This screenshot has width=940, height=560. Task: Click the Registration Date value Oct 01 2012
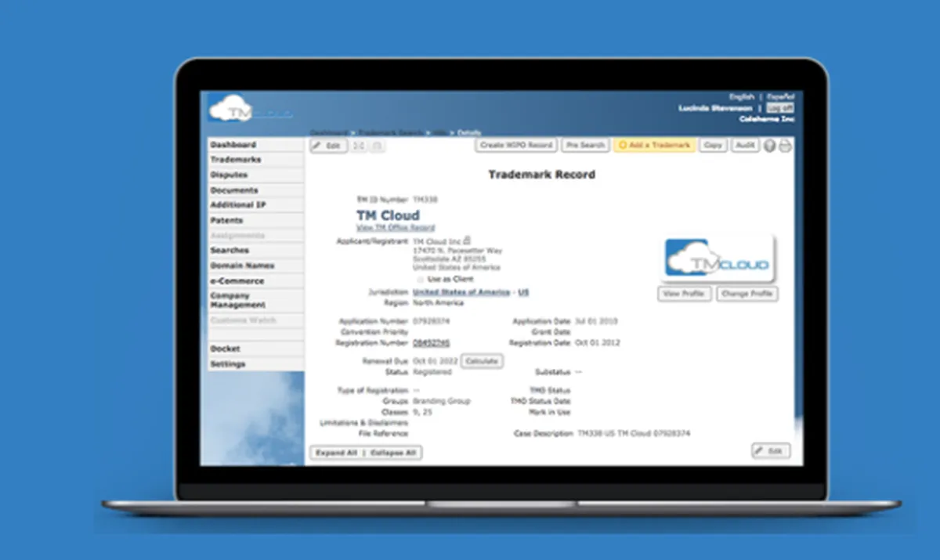click(x=598, y=343)
